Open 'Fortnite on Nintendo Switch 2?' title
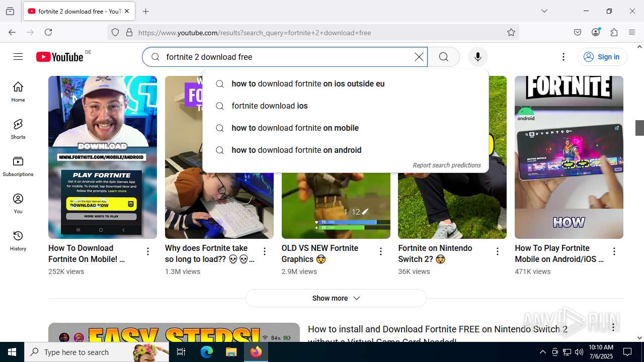The image size is (644, 362). click(x=435, y=253)
